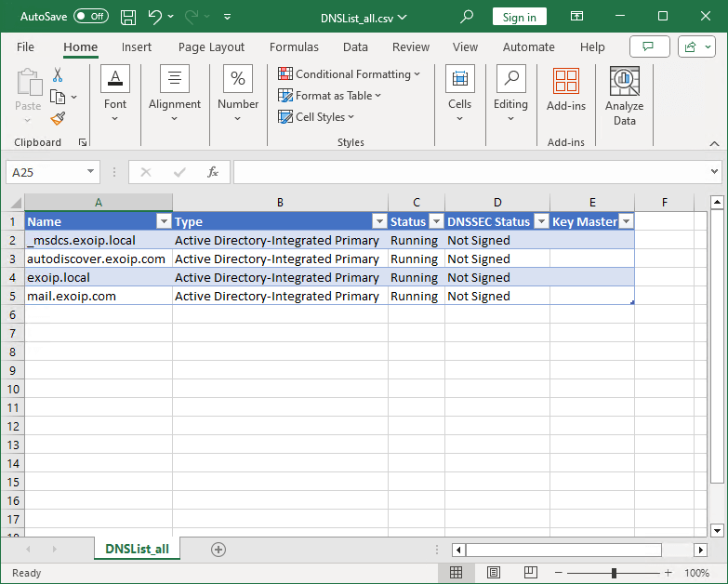Click the Name Box showing A25
Viewport: 728px width, 584px height.
[46, 172]
